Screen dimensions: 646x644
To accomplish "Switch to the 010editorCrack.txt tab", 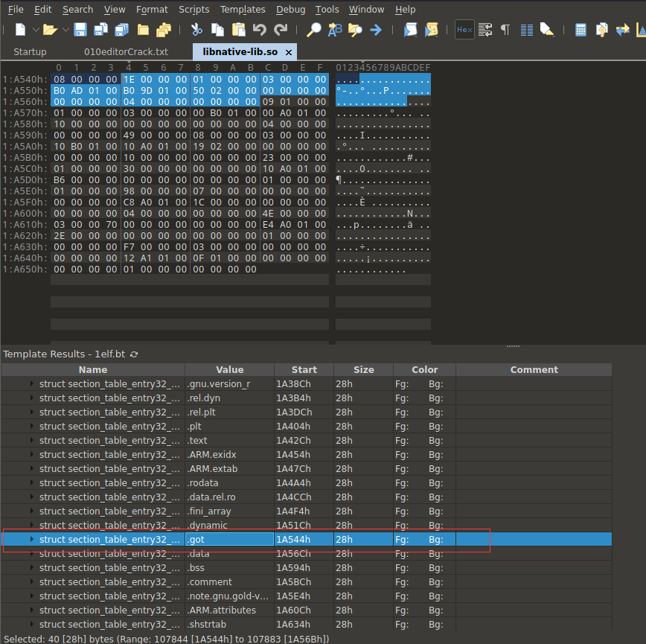I will click(126, 52).
